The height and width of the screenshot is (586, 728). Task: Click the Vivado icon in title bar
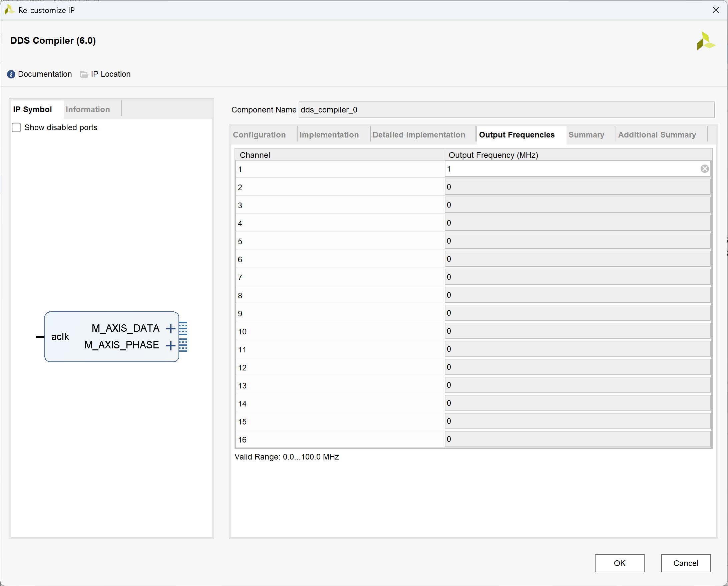[9, 10]
